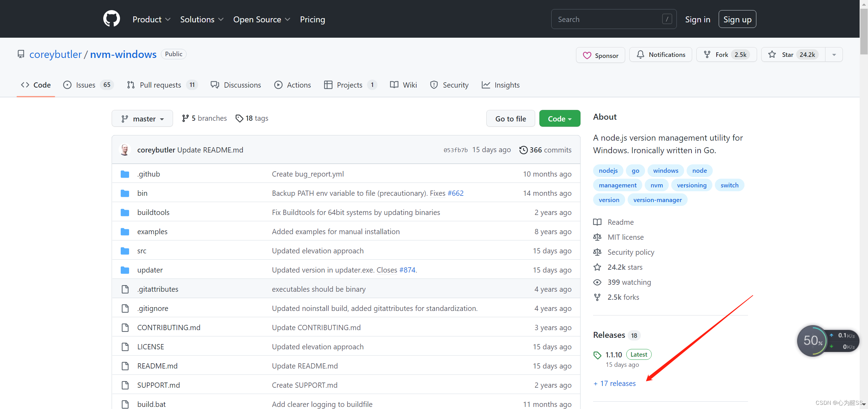Click the coreybutler commit author avatar
This screenshot has width=868, height=409.
pos(125,150)
